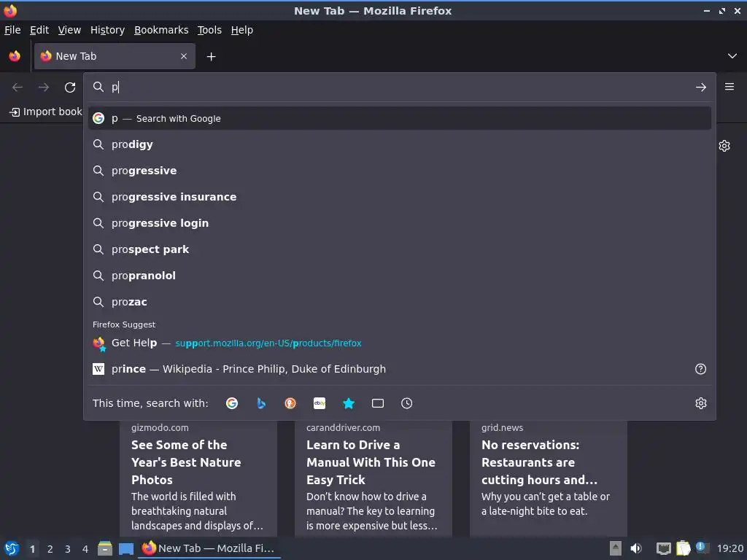Select the 'prodigy' suggestion

[x=400, y=144]
